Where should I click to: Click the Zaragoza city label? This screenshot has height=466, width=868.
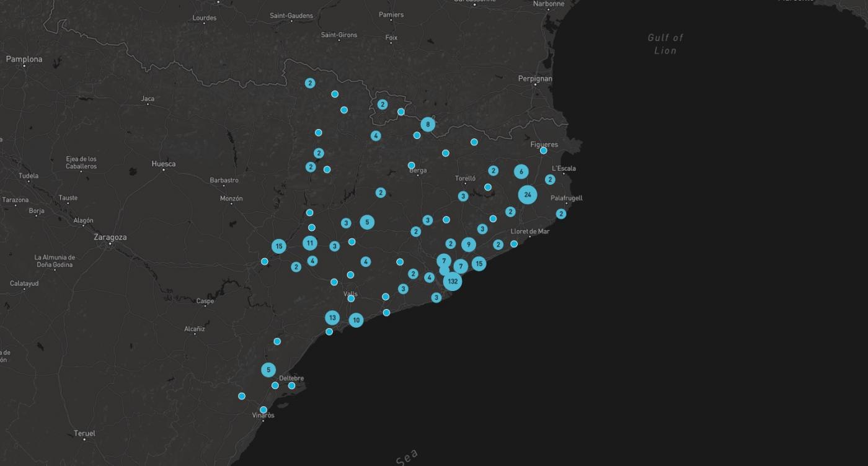pos(110,237)
